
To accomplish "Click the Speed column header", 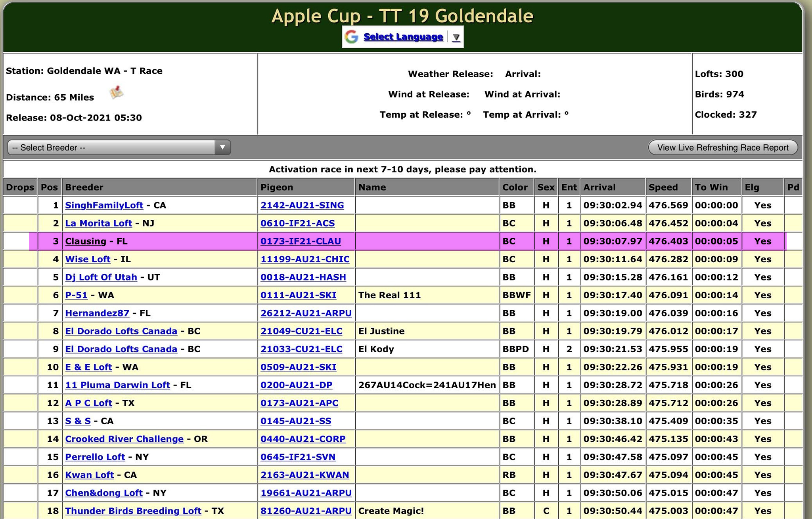I will [x=663, y=187].
